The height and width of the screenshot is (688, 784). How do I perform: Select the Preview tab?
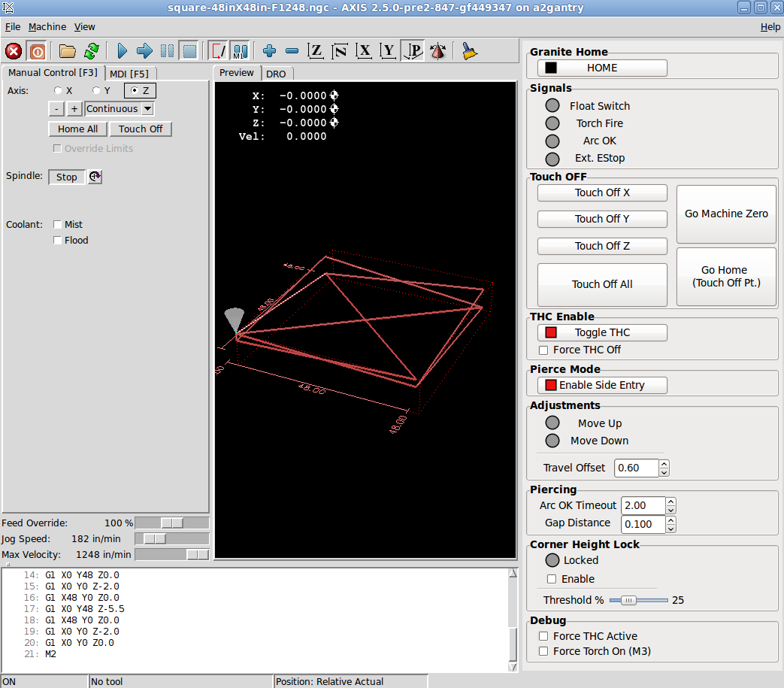pyautogui.click(x=237, y=73)
